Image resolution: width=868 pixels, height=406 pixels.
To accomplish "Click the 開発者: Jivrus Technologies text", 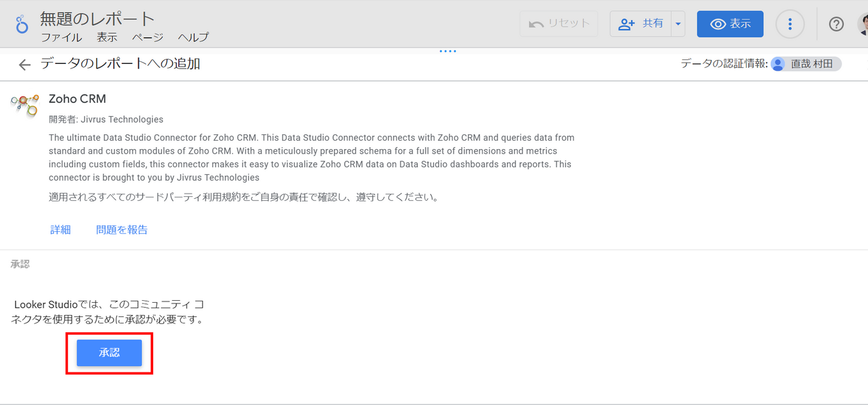I will pyautogui.click(x=106, y=119).
